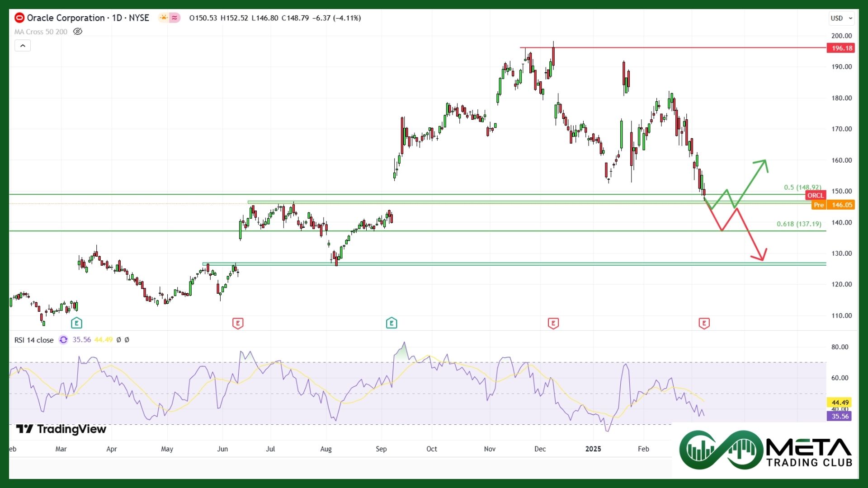Click the 110.00 price axis label

(x=841, y=315)
